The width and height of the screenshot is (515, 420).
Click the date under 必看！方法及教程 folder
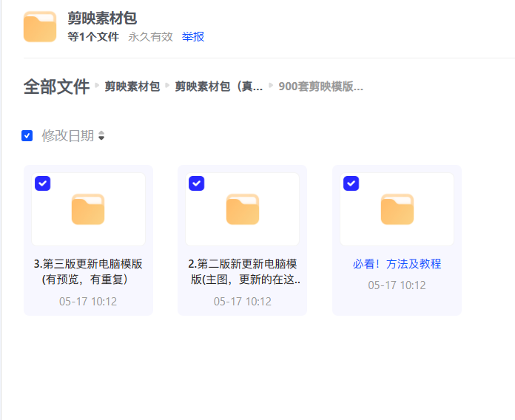click(x=397, y=285)
